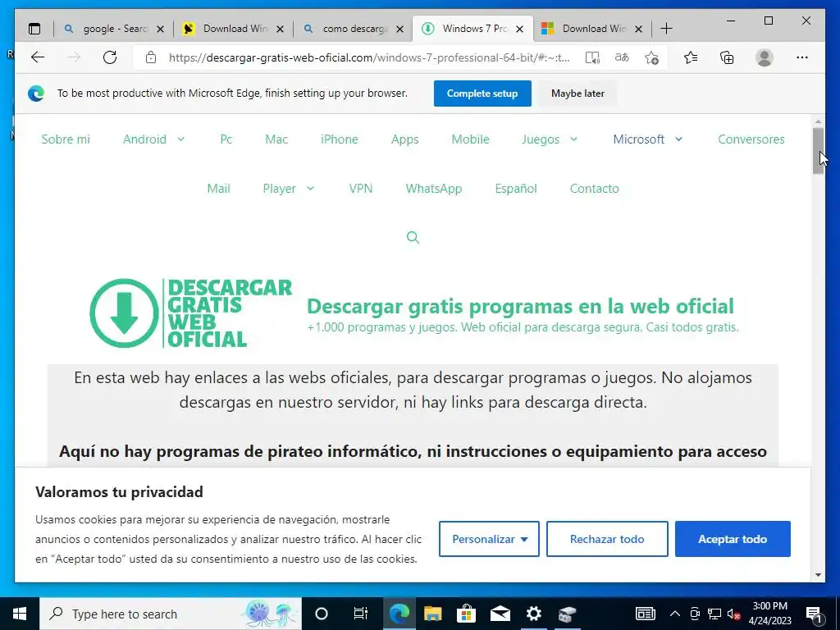
Task: Open immersive reader icon in address bar
Action: [x=592, y=57]
